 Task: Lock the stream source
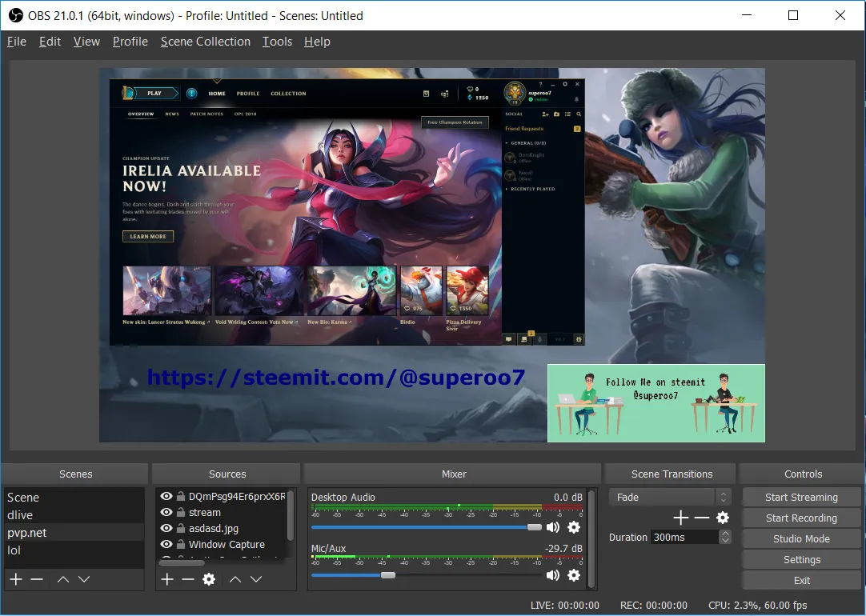click(x=181, y=512)
